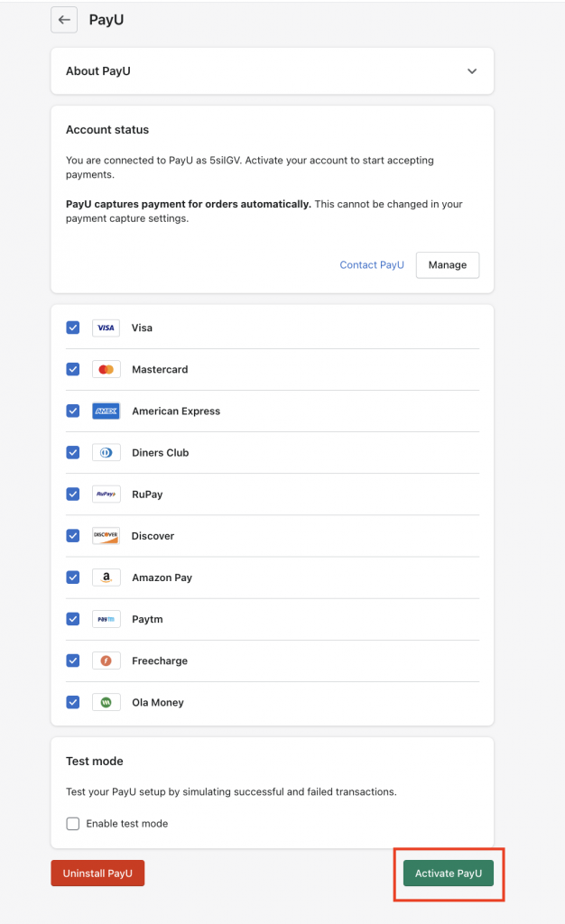
Task: Click the Diners Club logo icon
Action: coord(106,453)
